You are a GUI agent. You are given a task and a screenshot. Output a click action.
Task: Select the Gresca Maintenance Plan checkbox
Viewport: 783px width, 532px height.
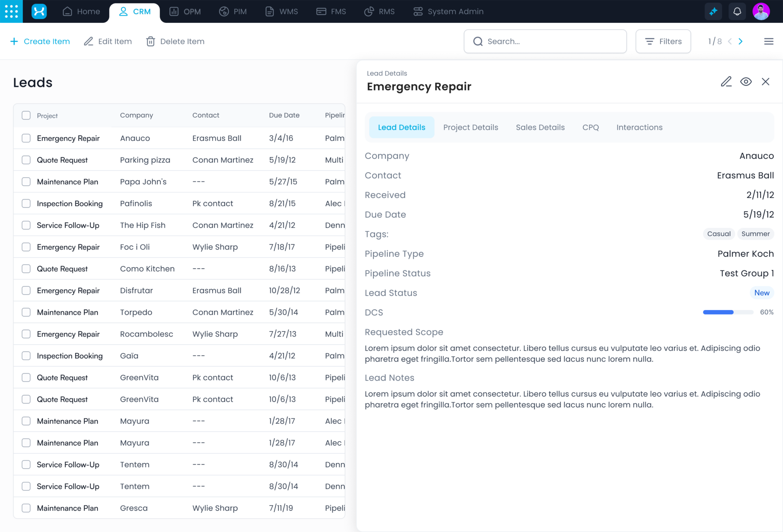(26, 508)
